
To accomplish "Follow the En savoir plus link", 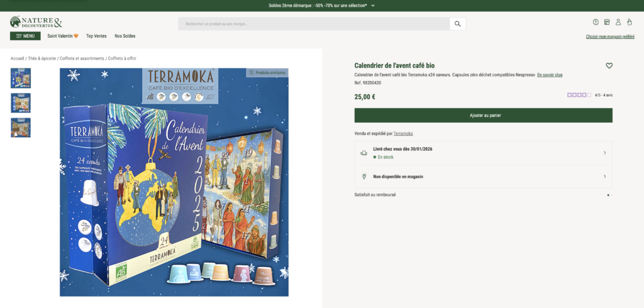I will (x=550, y=75).
